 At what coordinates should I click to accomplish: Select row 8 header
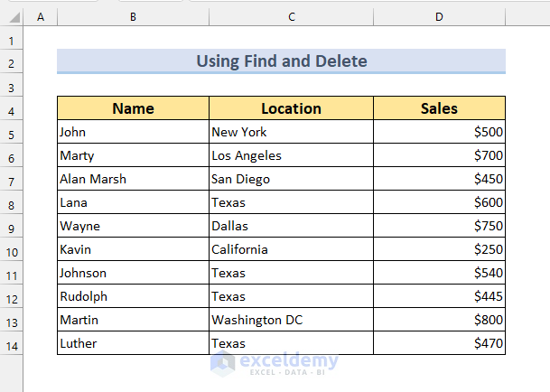coord(12,203)
